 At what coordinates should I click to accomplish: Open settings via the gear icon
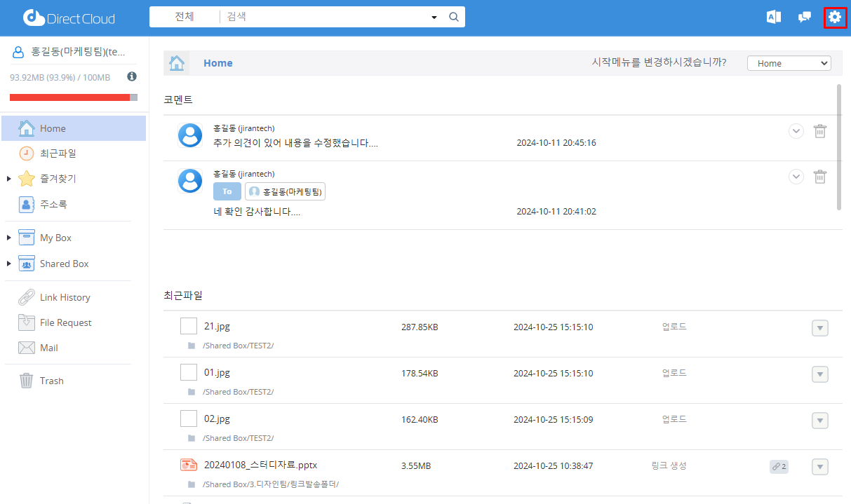click(834, 18)
